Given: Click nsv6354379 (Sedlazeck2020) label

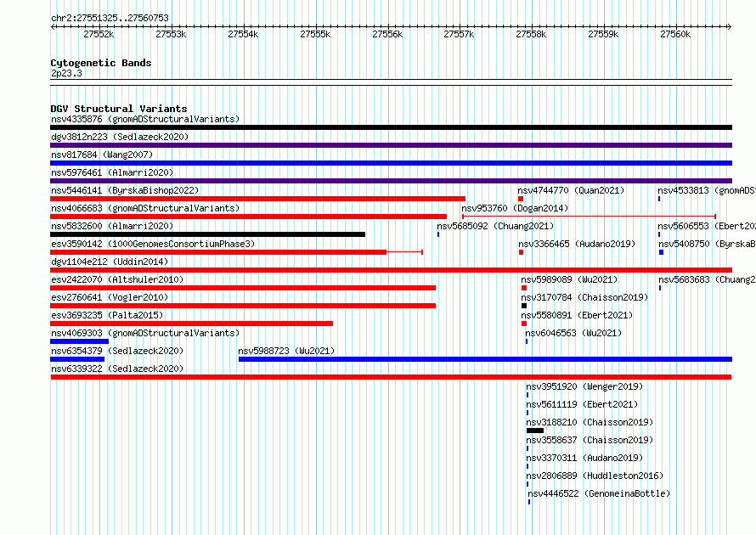Looking at the screenshot, I should pyautogui.click(x=117, y=351).
